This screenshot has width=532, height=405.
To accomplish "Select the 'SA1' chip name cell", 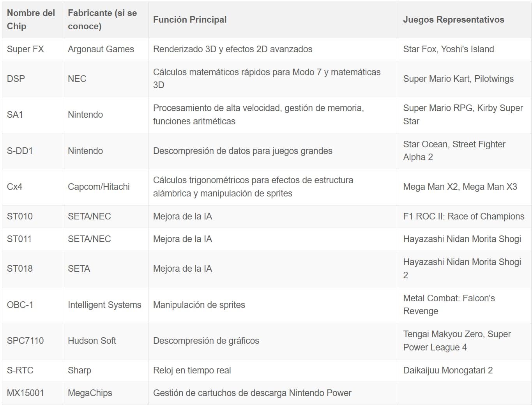I will click(15, 115).
